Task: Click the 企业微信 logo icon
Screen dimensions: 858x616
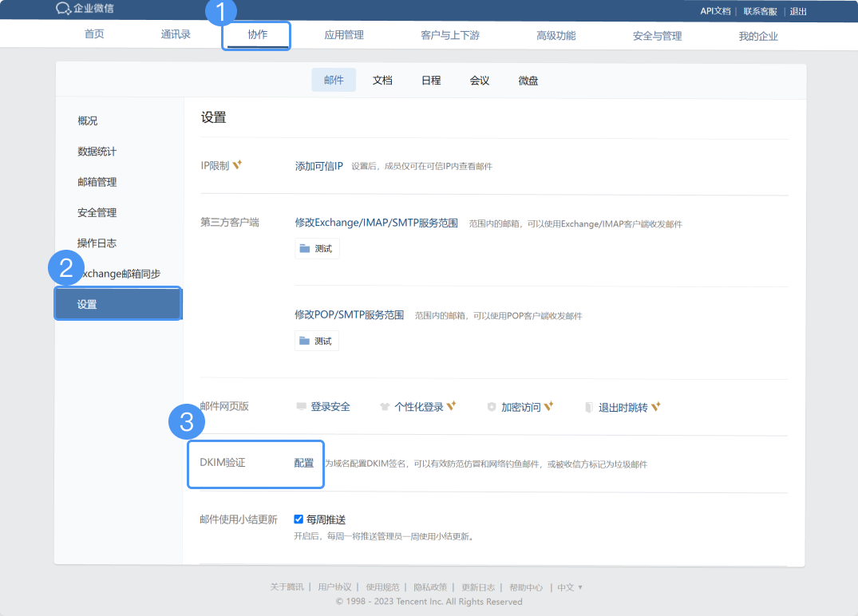Action: pyautogui.click(x=63, y=9)
